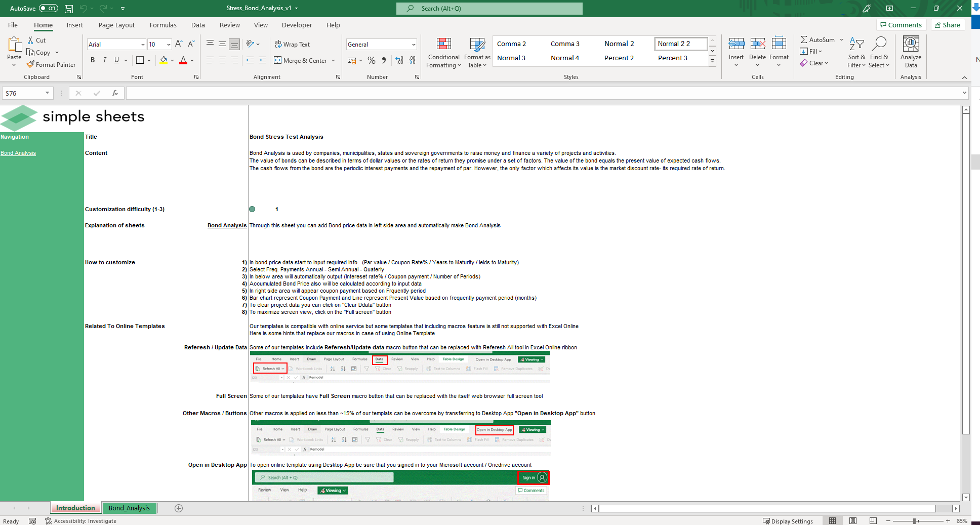Open Display Settings in status bar
Screen dimensions: 980x525
point(788,521)
